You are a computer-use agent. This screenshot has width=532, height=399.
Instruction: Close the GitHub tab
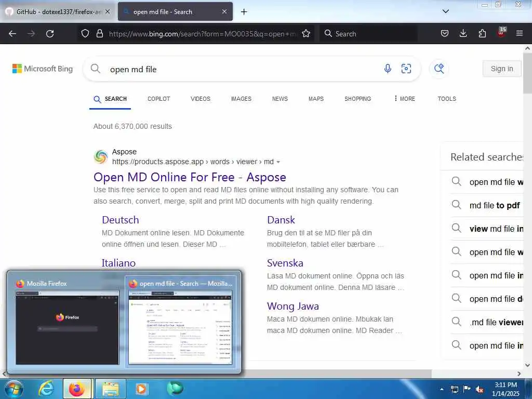coord(107,11)
